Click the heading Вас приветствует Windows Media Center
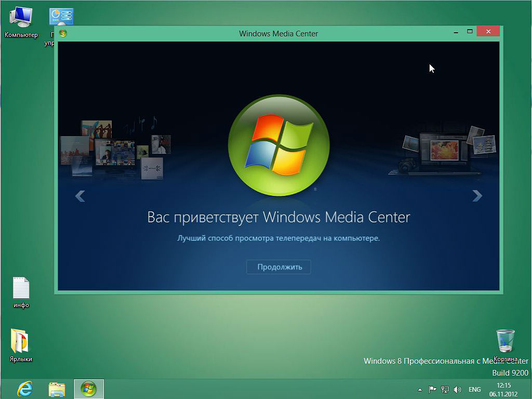 click(279, 217)
